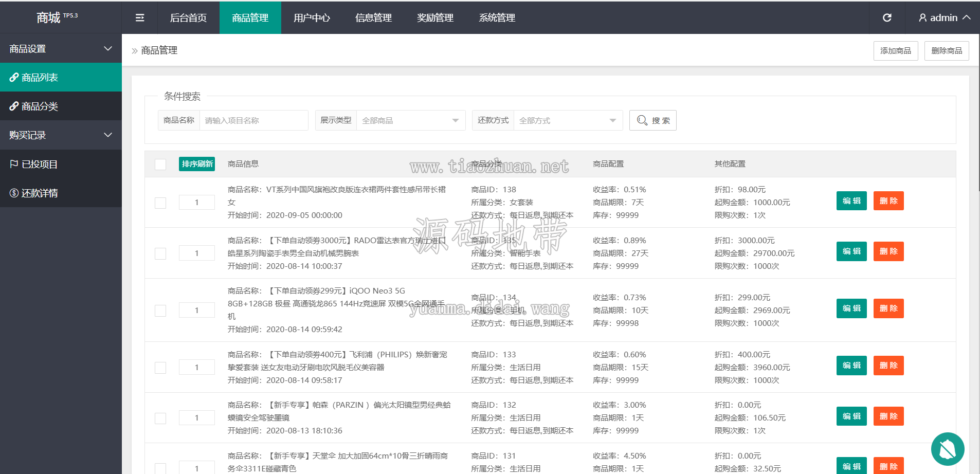Click sort order input for product 135
980x474 pixels.
coord(197,253)
